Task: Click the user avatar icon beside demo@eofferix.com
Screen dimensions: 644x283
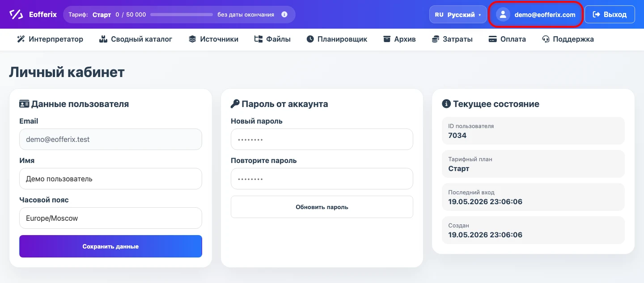Action: pyautogui.click(x=503, y=14)
